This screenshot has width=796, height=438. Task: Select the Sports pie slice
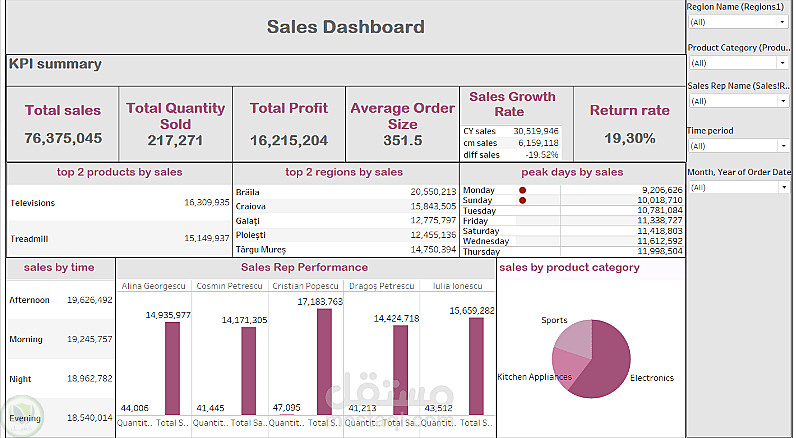[572, 338]
